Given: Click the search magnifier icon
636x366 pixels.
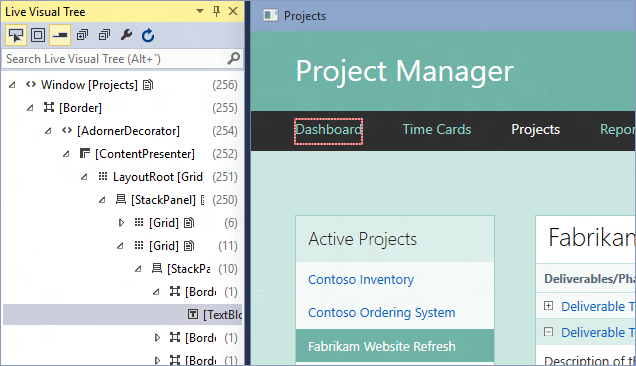Looking at the screenshot, I should pos(233,59).
